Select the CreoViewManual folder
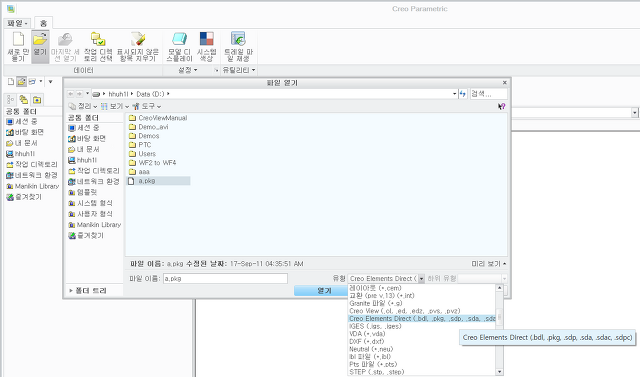The height and width of the screenshot is (377, 640). 158,118
